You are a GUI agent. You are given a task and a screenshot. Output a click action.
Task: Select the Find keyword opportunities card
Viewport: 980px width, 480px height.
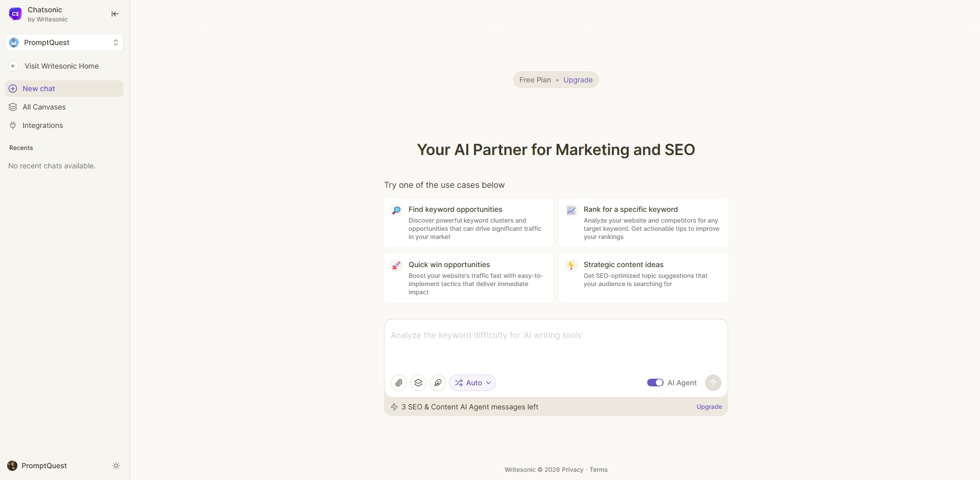468,223
